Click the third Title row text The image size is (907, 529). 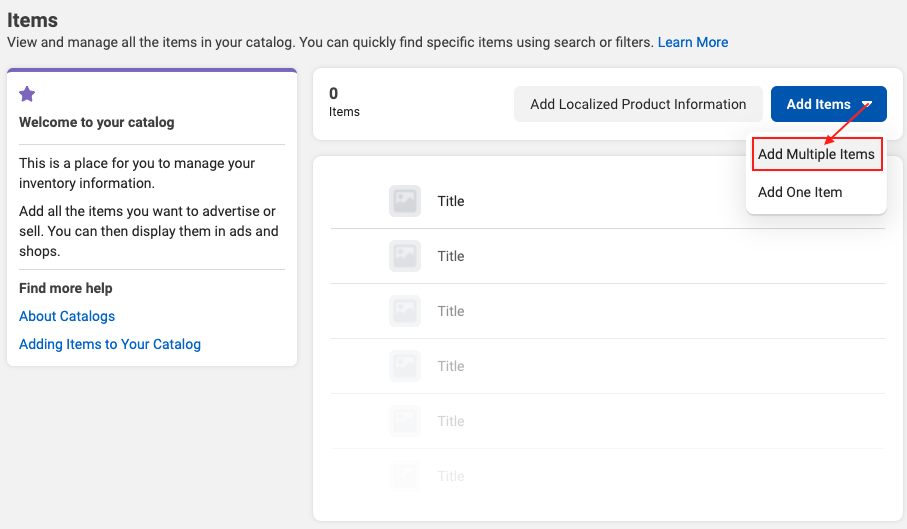(451, 311)
